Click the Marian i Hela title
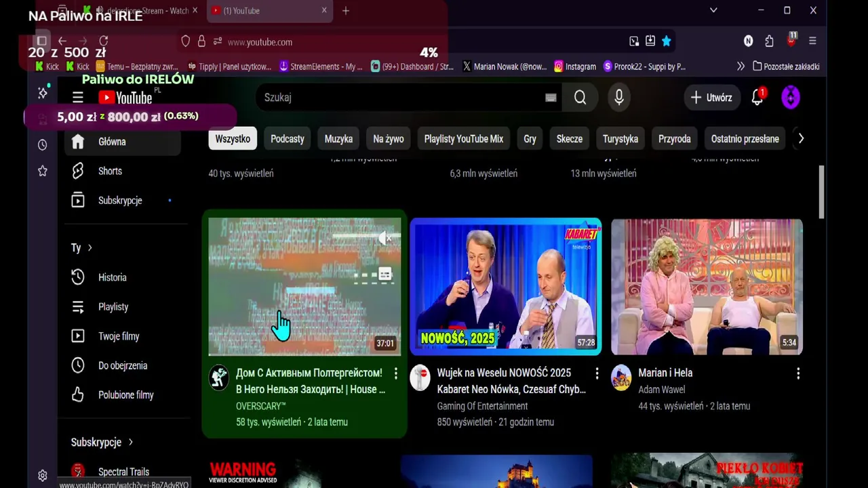868x488 pixels. coord(665,373)
